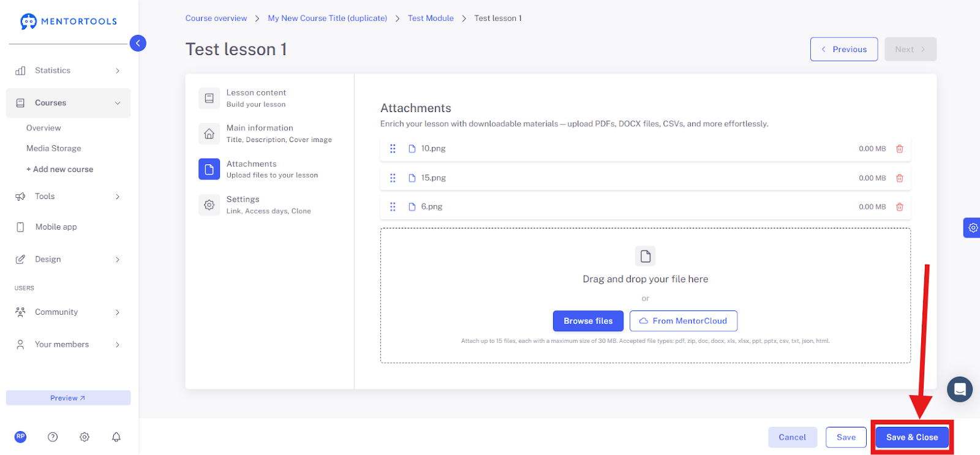Click the 6.png file name

[432, 207]
